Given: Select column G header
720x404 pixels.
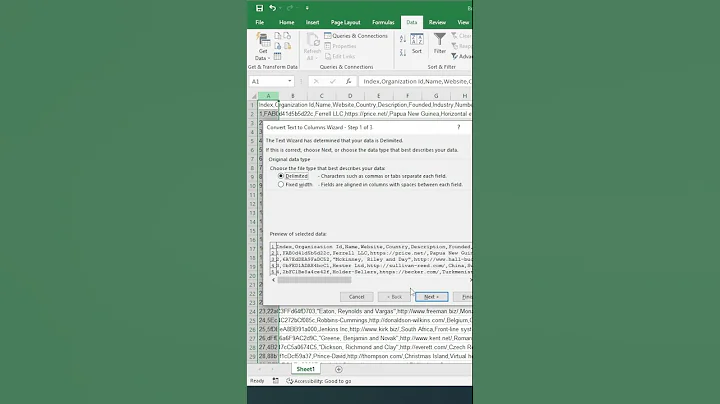Looking at the screenshot, I should tap(436, 96).
